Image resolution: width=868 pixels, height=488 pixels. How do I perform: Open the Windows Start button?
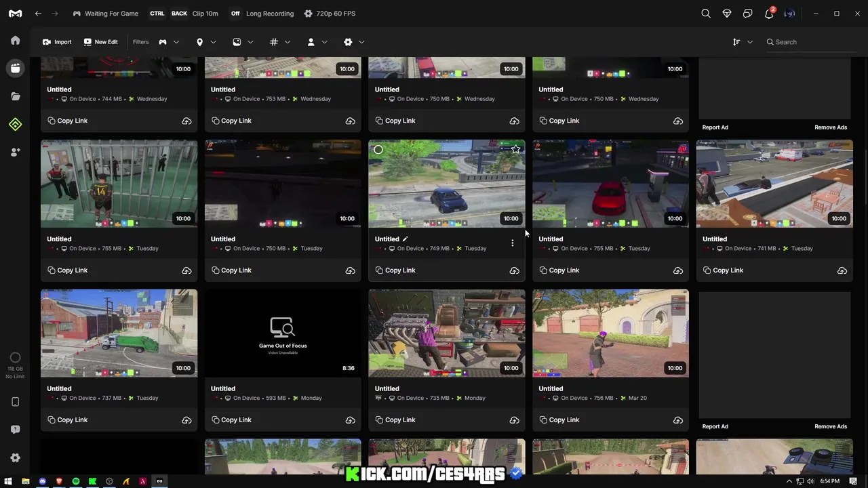coord(8,481)
